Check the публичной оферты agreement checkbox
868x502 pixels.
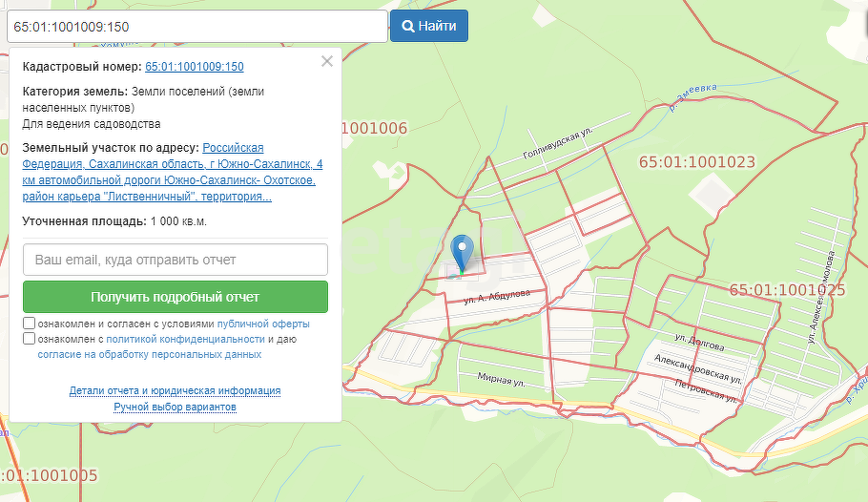point(30,324)
